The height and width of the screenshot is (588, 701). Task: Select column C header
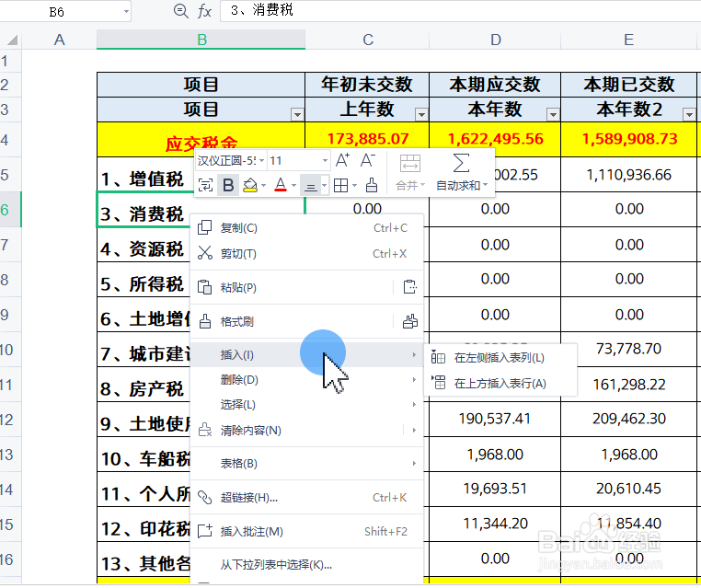tap(367, 40)
